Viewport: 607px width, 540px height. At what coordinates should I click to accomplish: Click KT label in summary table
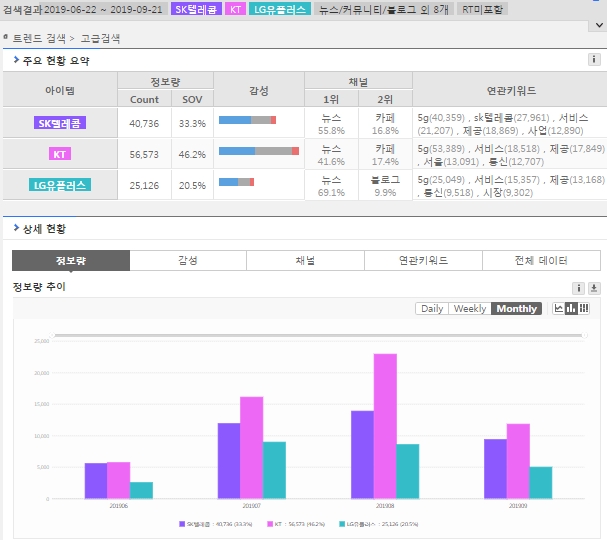click(x=60, y=154)
